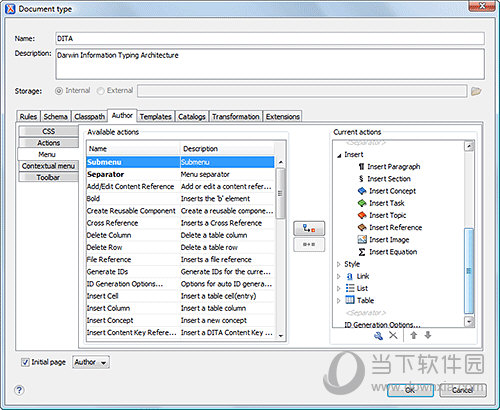Click the Insert Section symbol icon
The width and height of the screenshot is (500, 410).
coord(361,179)
